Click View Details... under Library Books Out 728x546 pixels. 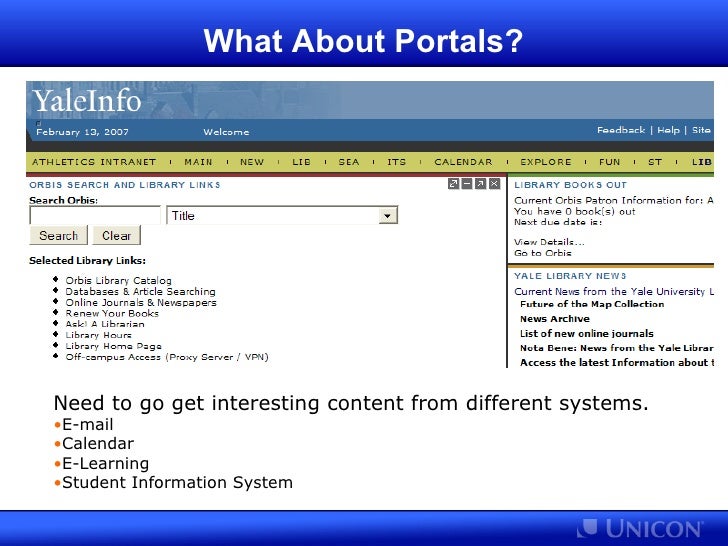point(549,242)
